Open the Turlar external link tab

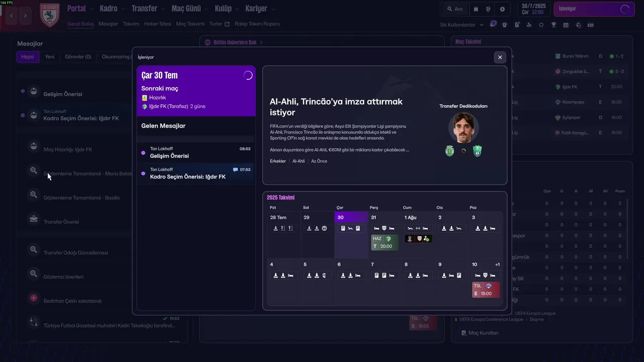219,24
